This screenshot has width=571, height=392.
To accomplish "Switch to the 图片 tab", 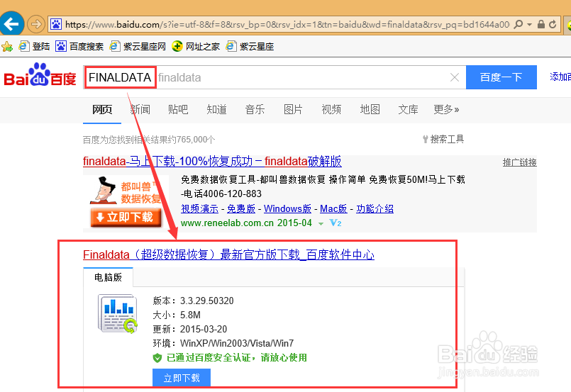I will [293, 109].
